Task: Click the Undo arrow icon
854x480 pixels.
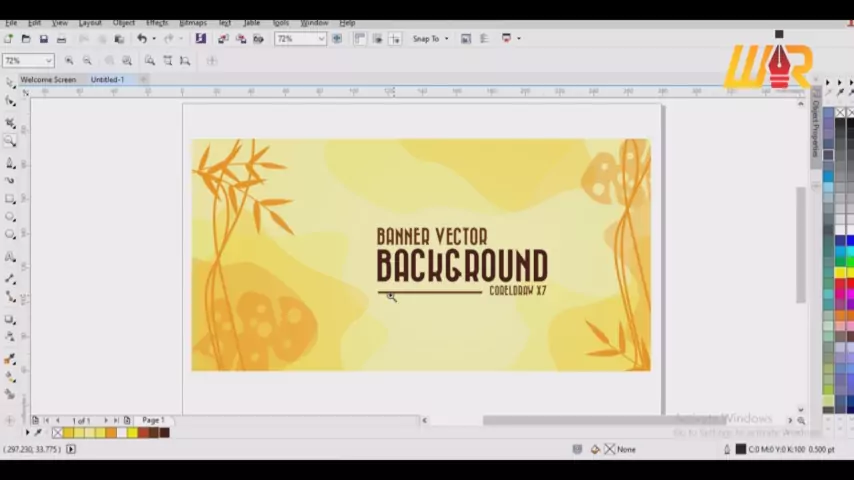Action: coord(142,39)
